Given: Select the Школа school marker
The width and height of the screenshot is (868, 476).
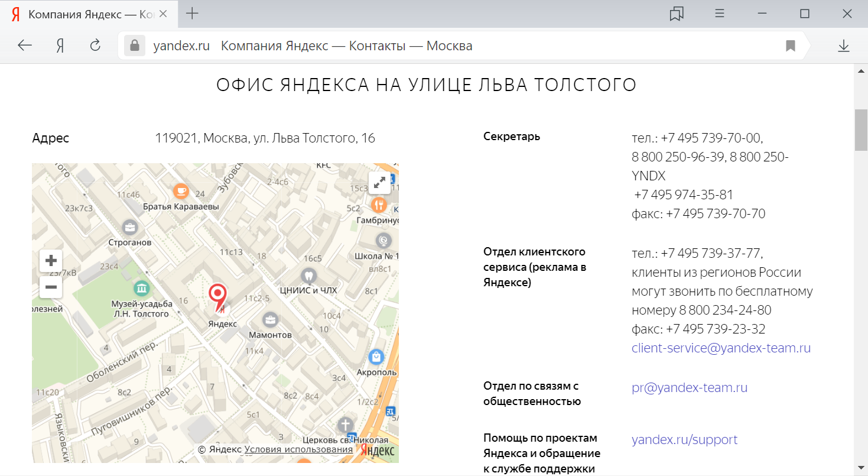Looking at the screenshot, I should [383, 241].
